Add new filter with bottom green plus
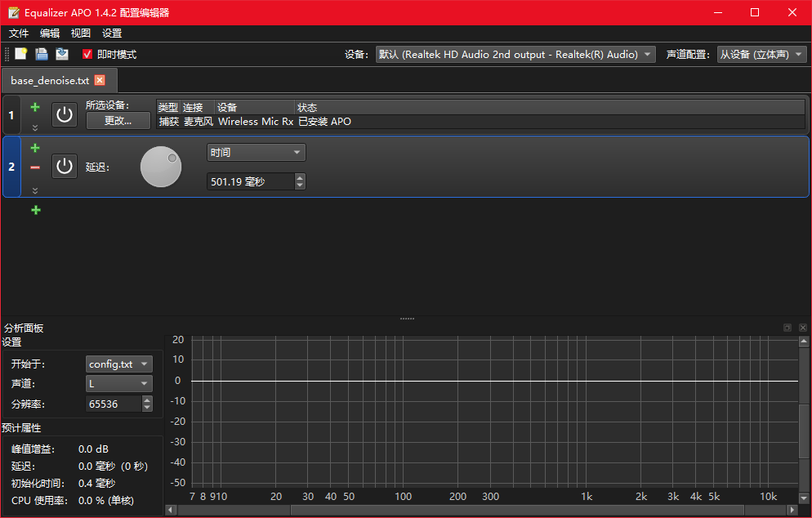Image resolution: width=812 pixels, height=518 pixels. click(36, 210)
